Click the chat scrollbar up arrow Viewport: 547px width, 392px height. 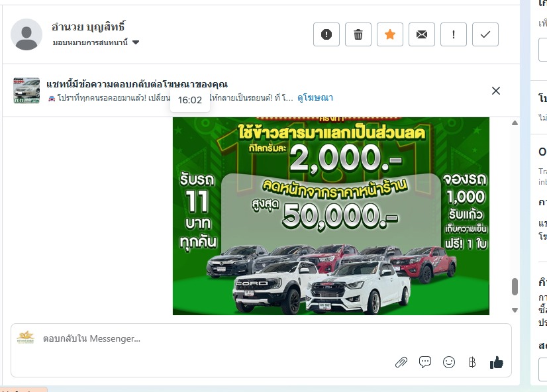pos(515,122)
